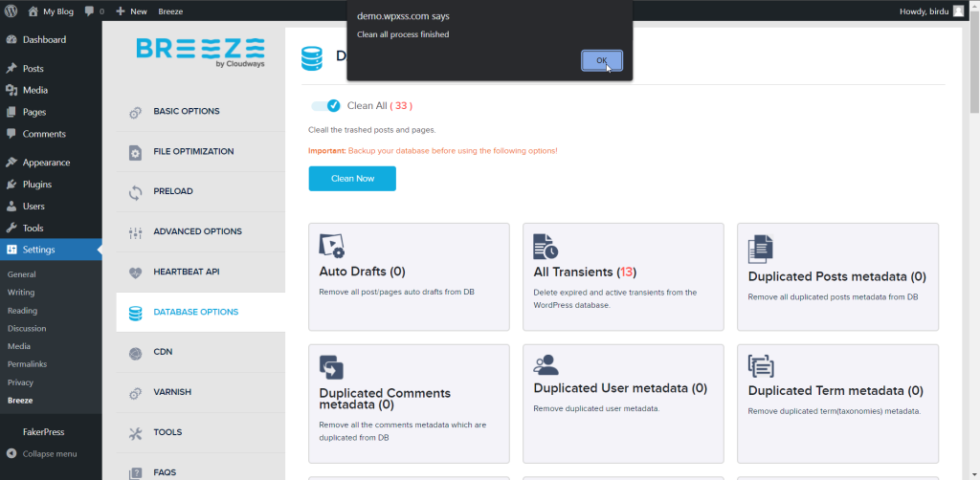Click the Breeze Tools crossed-wrench icon

coord(135,434)
